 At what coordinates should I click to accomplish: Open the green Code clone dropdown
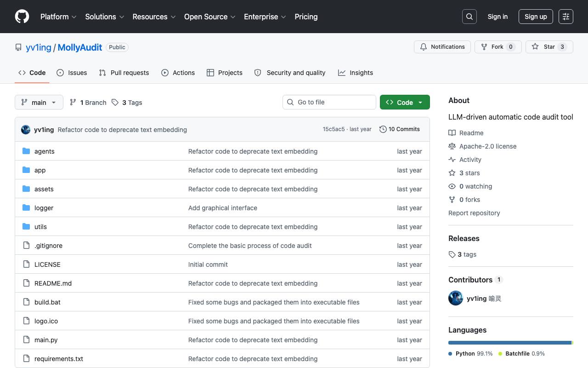(x=405, y=102)
